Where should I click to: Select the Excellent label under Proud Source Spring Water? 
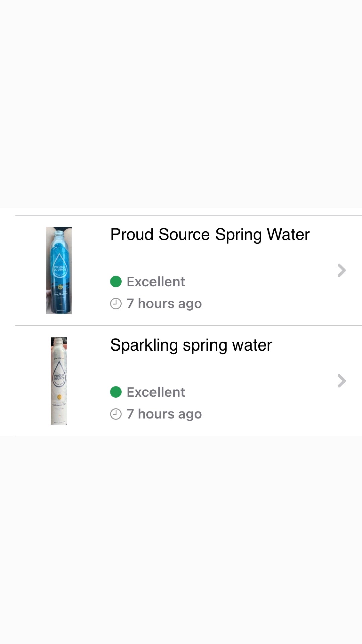pyautogui.click(x=156, y=282)
